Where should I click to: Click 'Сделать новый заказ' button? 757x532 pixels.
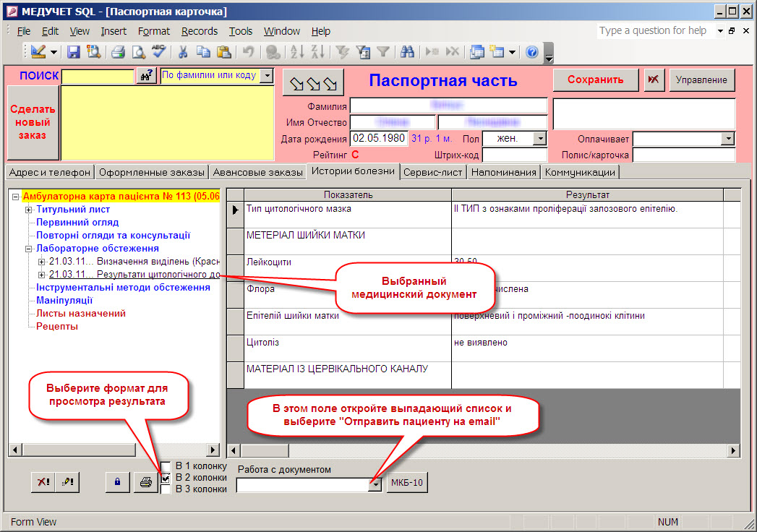tap(33, 122)
